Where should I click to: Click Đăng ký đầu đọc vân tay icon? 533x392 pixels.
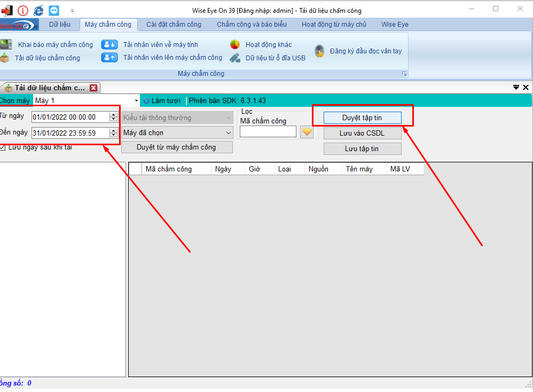click(319, 51)
